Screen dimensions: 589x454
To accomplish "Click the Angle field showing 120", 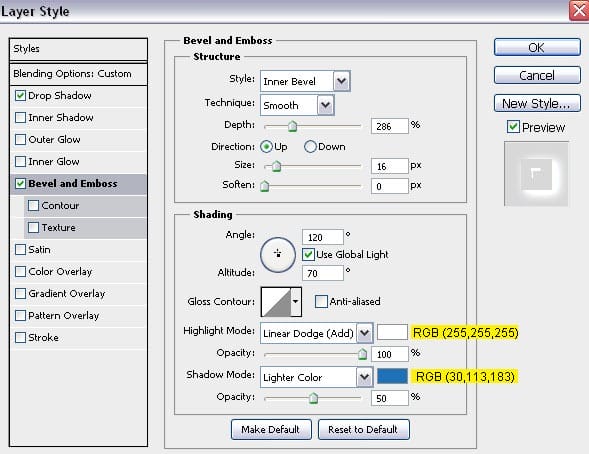I will 323,237.
